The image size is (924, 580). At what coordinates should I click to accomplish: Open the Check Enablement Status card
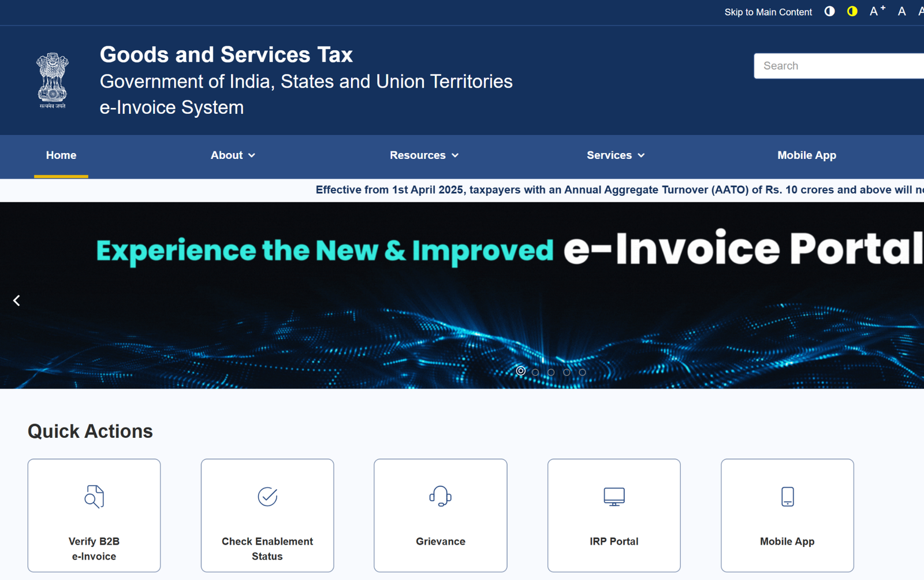pyautogui.click(x=267, y=515)
